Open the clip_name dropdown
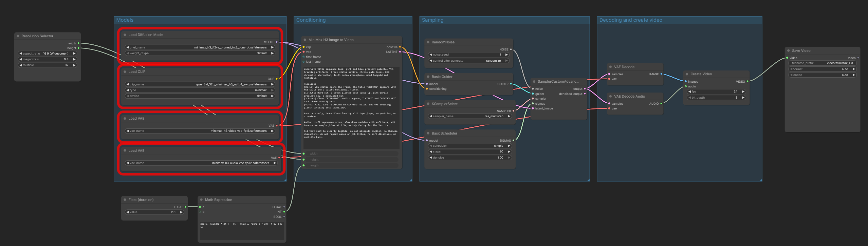This screenshot has height=246, width=868. coord(200,84)
